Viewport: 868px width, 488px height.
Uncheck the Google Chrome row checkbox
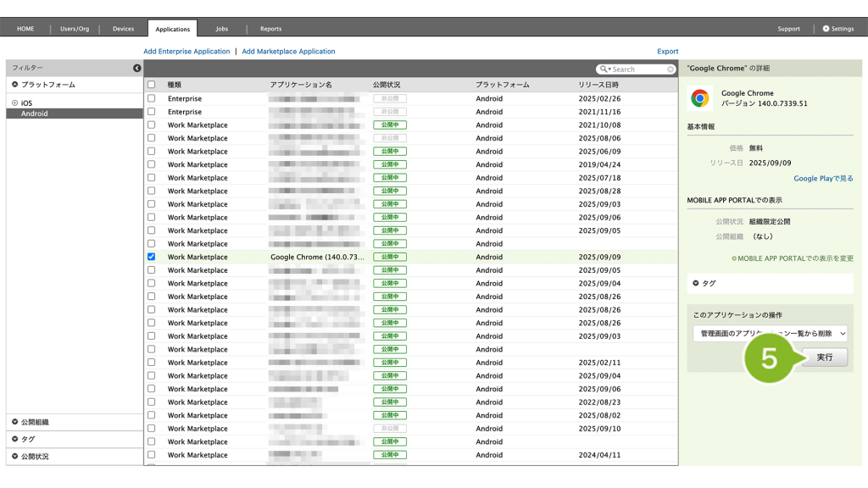[151, 257]
